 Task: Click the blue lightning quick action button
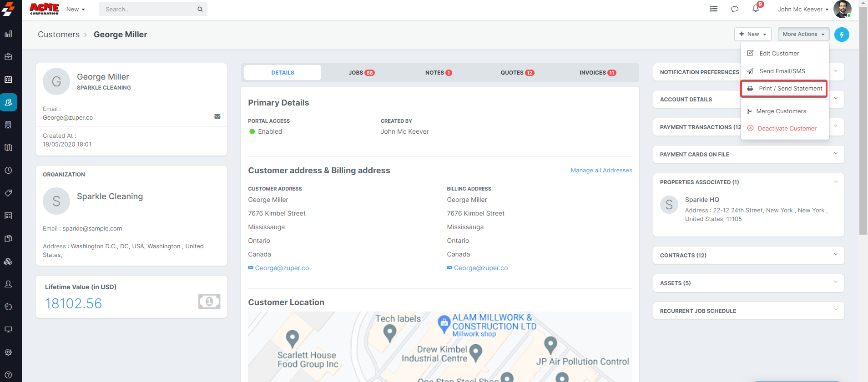pyautogui.click(x=842, y=35)
